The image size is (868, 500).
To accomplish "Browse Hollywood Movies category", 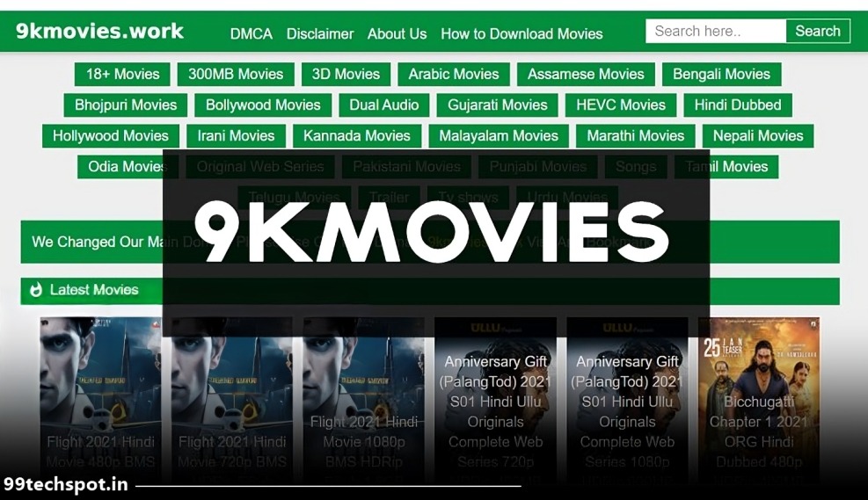I will pos(110,136).
